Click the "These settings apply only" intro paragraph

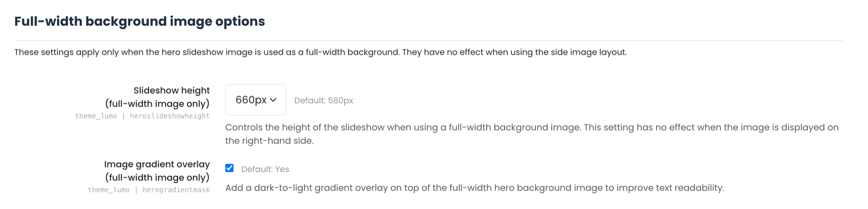tap(320, 52)
